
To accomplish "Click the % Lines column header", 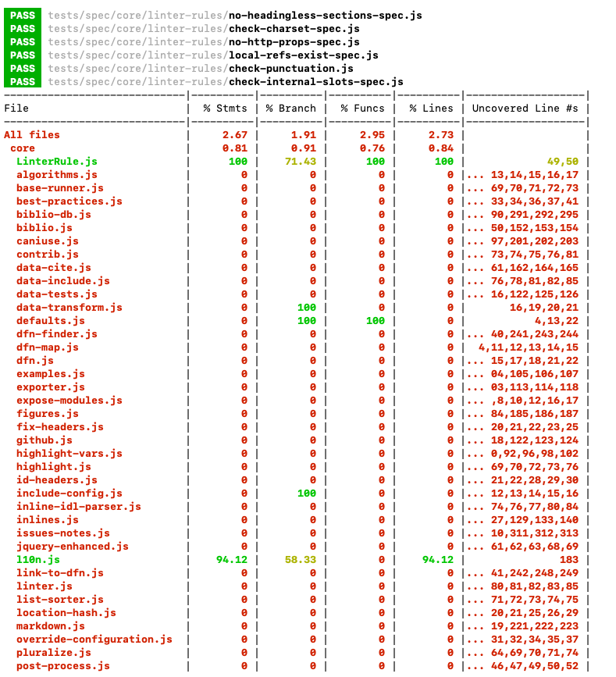I will pos(431,109).
